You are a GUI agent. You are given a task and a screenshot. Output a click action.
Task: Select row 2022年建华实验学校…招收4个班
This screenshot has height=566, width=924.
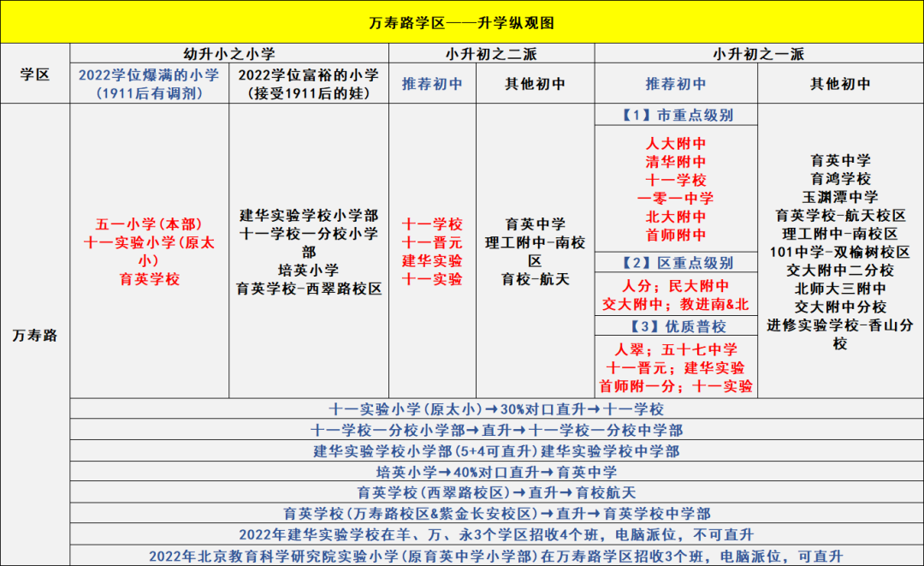[x=497, y=535]
